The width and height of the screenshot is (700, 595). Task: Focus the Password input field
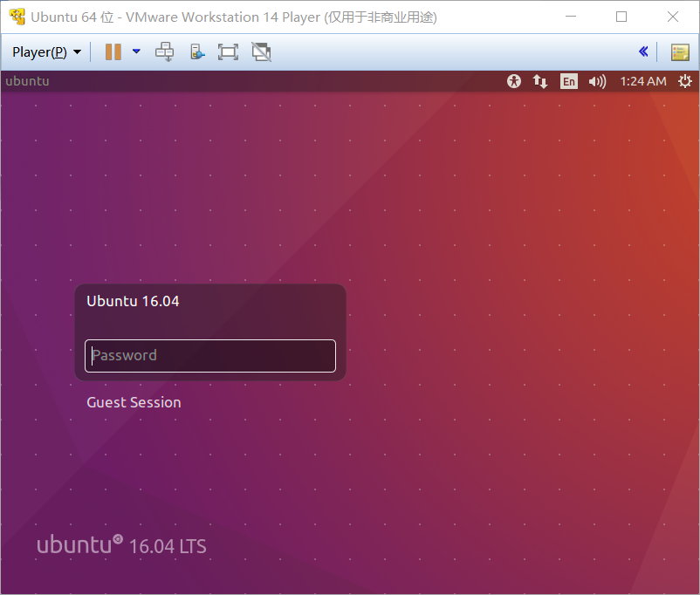pyautogui.click(x=210, y=356)
